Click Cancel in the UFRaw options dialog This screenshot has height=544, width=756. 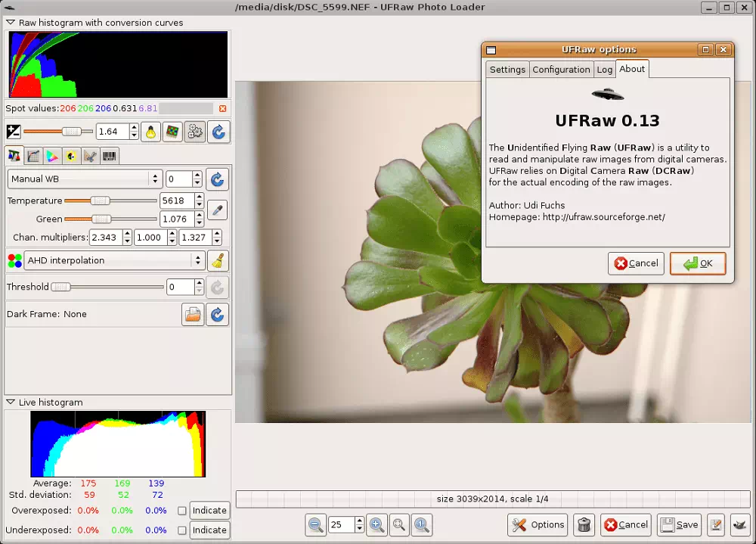tap(636, 263)
